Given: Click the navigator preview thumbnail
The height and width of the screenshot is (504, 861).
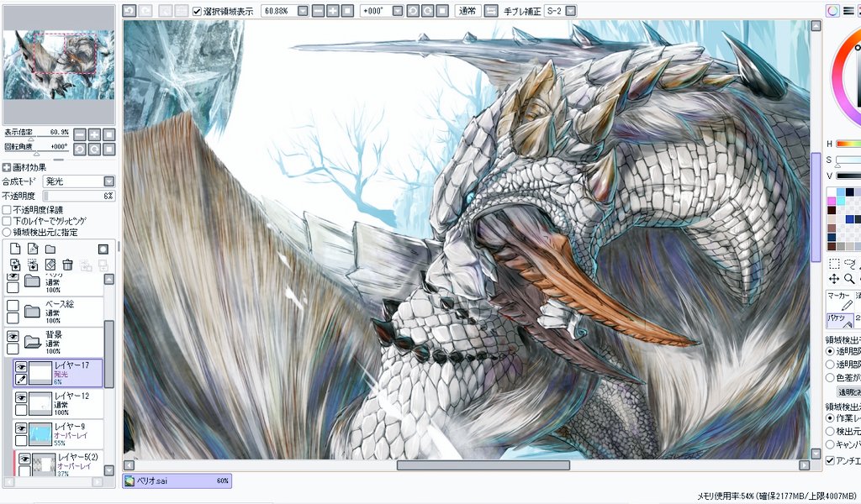Looking at the screenshot, I should 59,64.
